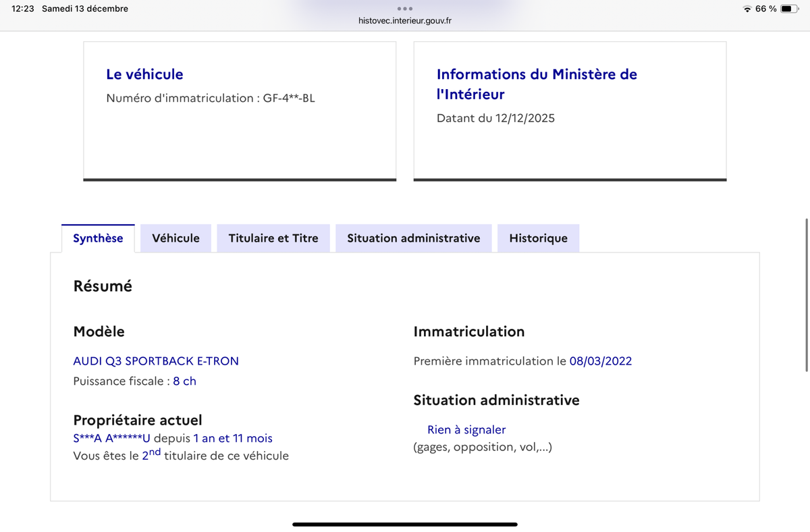Click the Informations du Ministère de l'Intérieur heading
810x532 pixels.
537,84
